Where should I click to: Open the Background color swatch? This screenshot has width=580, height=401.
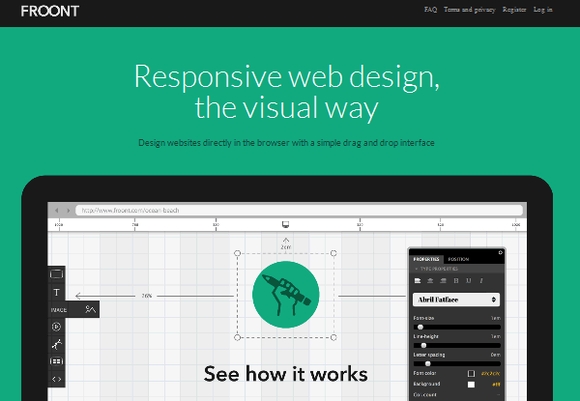point(471,385)
